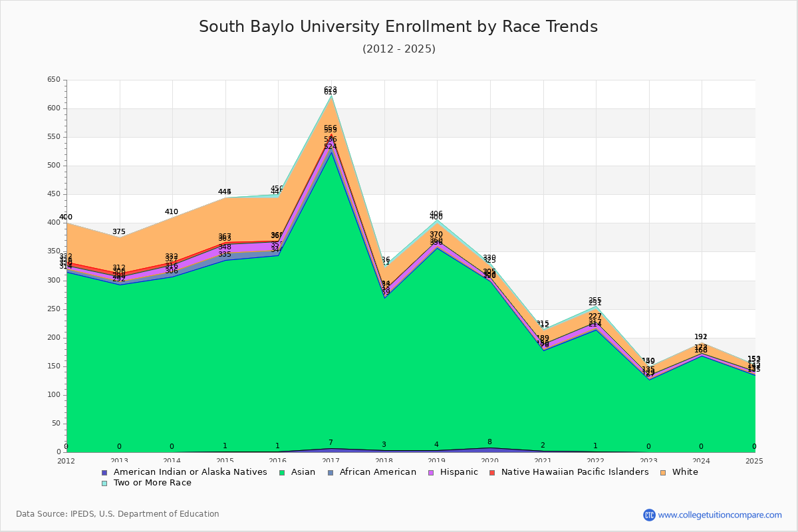
Task: Click the data point labeled 8 at 2020
Action: (x=489, y=442)
